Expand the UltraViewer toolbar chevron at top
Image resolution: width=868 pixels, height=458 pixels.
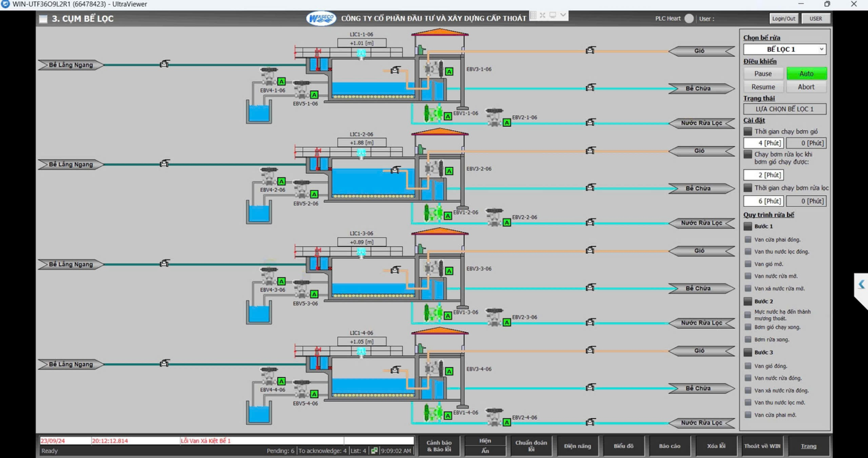tap(563, 15)
